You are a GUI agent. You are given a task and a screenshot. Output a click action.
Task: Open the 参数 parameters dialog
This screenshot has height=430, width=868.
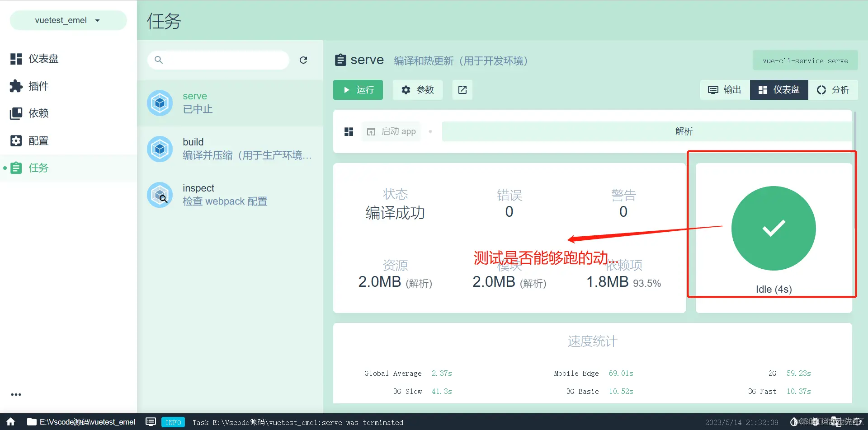click(417, 89)
